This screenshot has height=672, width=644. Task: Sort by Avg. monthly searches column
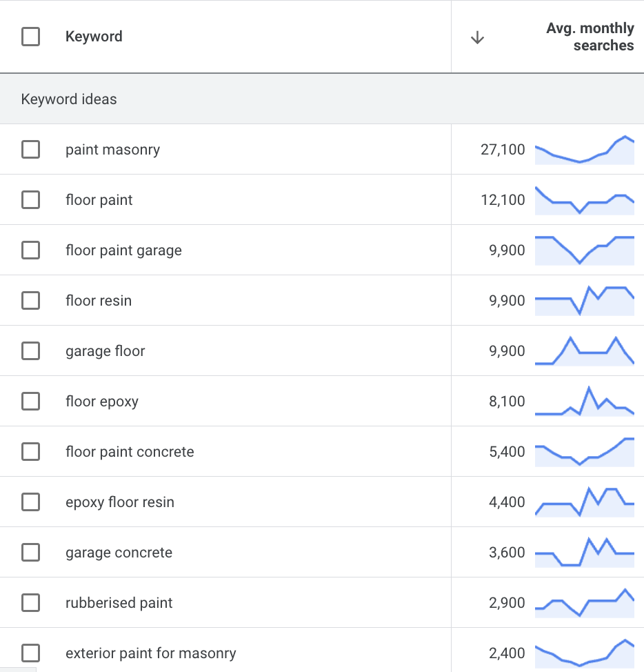point(590,37)
